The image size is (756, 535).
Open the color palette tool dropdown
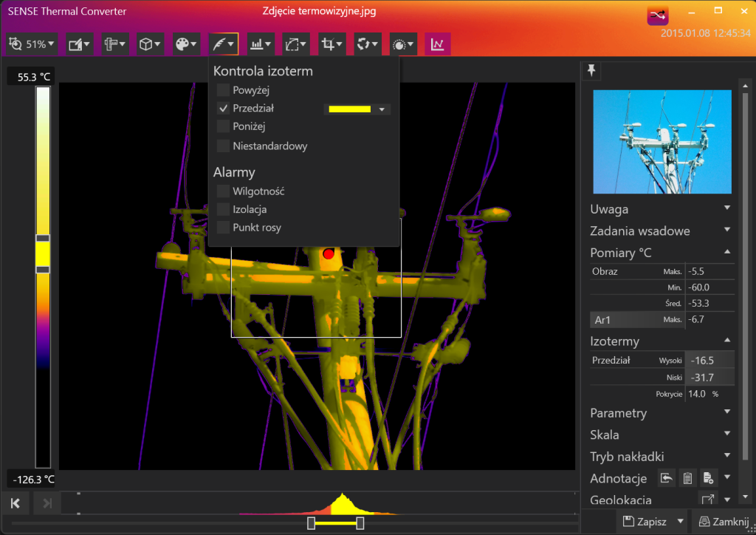pyautogui.click(x=186, y=44)
